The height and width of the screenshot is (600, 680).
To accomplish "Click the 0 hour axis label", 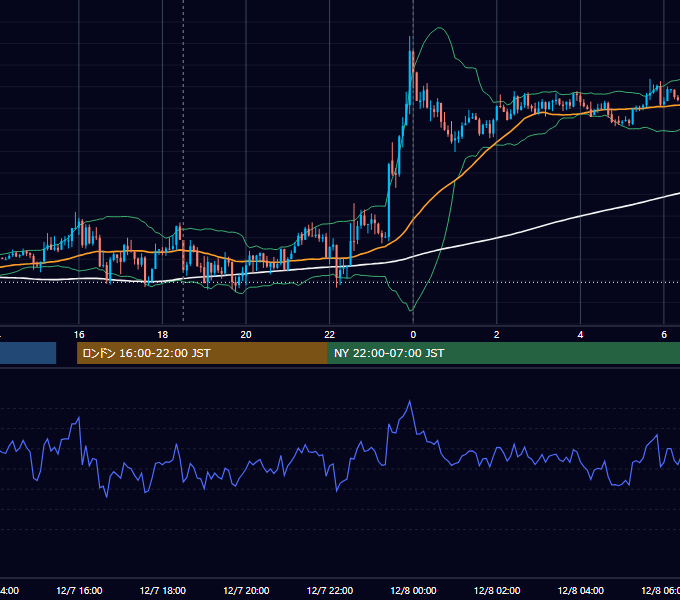I will 413,335.
